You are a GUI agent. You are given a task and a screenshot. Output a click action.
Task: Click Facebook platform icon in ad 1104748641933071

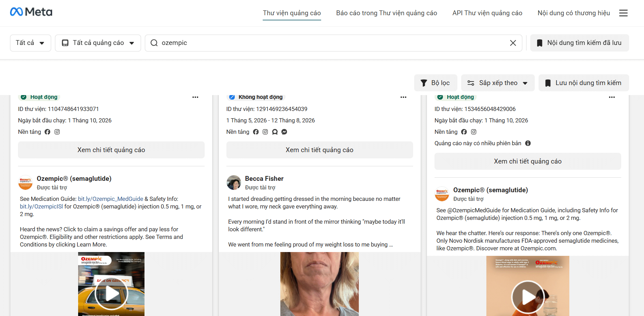[x=47, y=132]
